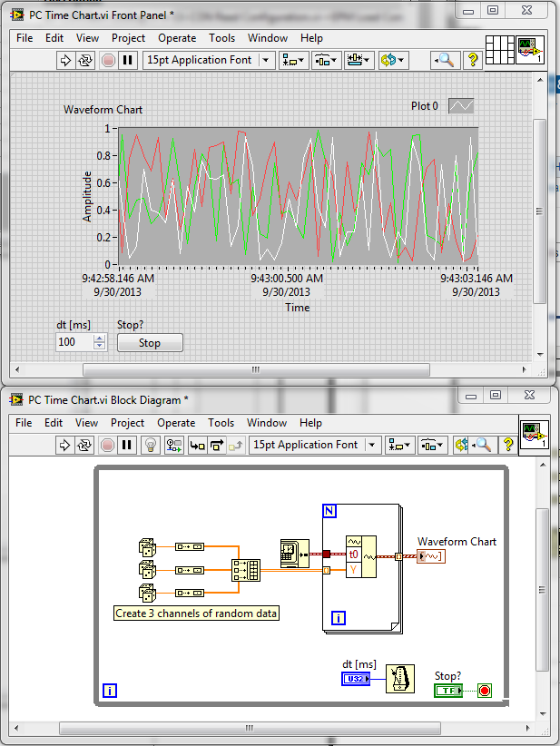560x746 pixels.
Task: Open Project menu in Block Diagram
Action: click(x=127, y=423)
